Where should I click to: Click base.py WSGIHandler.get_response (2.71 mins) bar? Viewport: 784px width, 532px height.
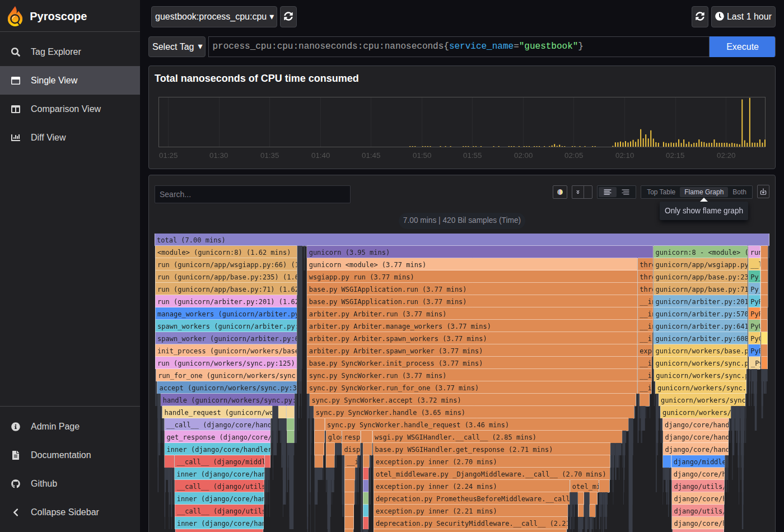[x=492, y=450]
